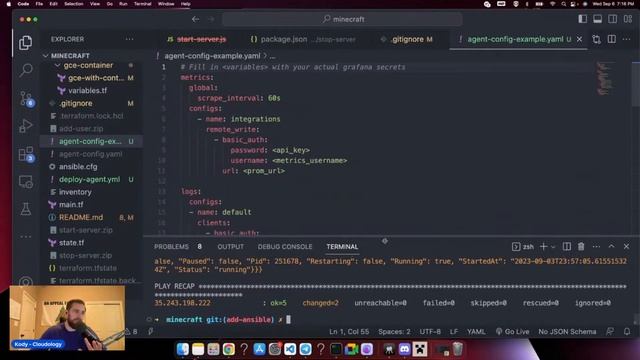Change YAML language mode

coord(476,331)
